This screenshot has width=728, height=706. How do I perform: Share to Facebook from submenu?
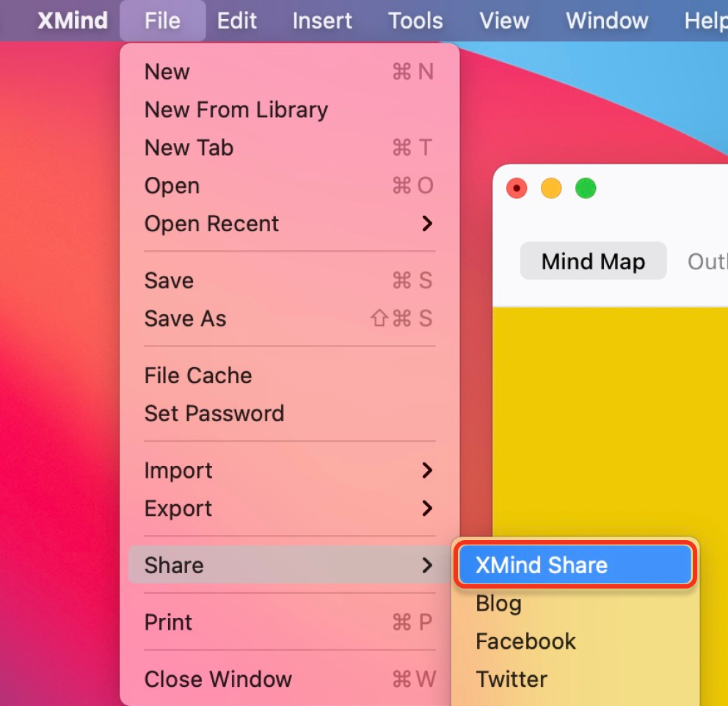coord(575,641)
